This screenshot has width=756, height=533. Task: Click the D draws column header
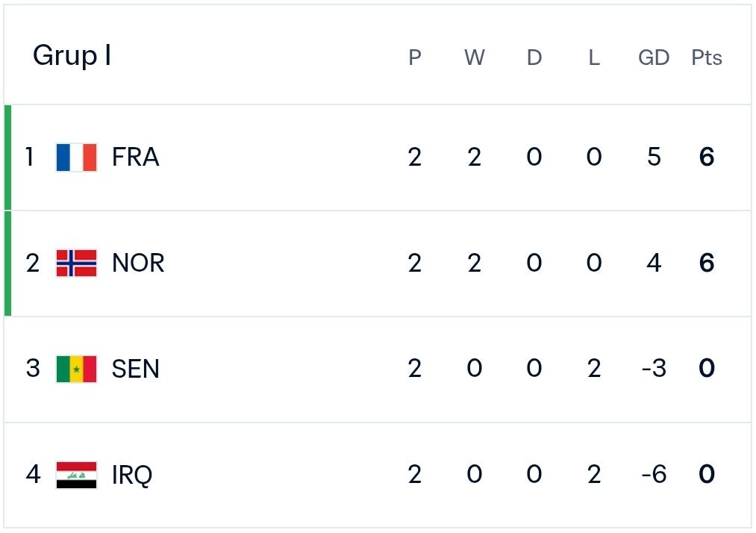(x=534, y=58)
